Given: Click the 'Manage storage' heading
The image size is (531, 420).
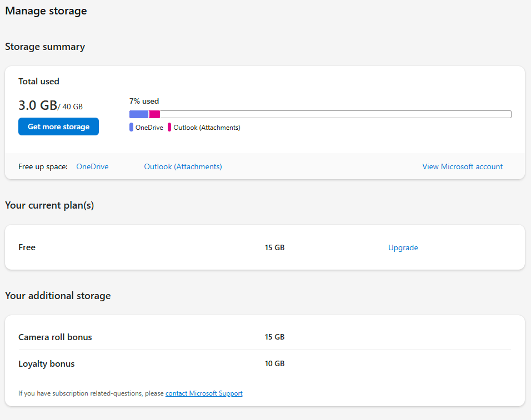Looking at the screenshot, I should tap(46, 11).
